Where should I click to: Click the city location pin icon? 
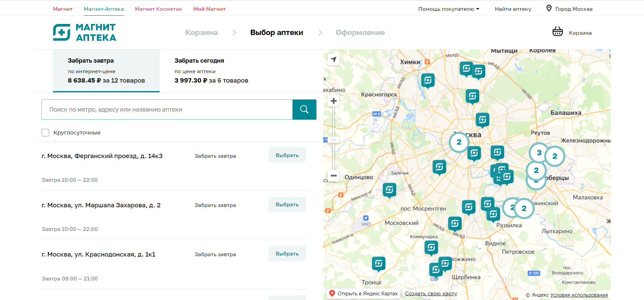(x=549, y=8)
